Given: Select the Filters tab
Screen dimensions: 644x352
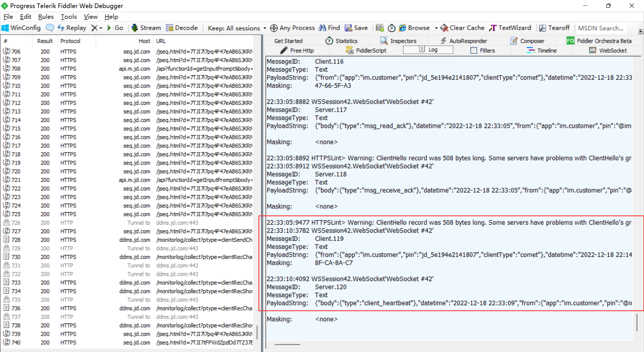Looking at the screenshot, I should (x=483, y=50).
